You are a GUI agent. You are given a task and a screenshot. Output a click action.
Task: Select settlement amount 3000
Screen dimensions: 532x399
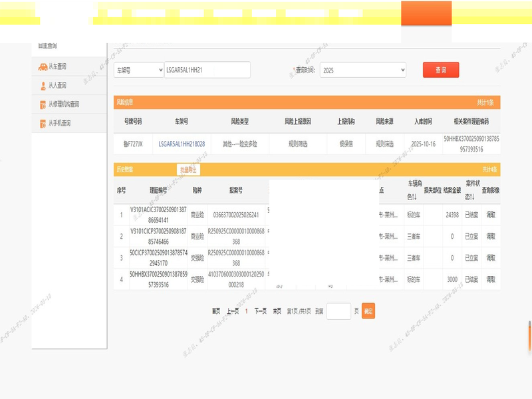(452, 279)
